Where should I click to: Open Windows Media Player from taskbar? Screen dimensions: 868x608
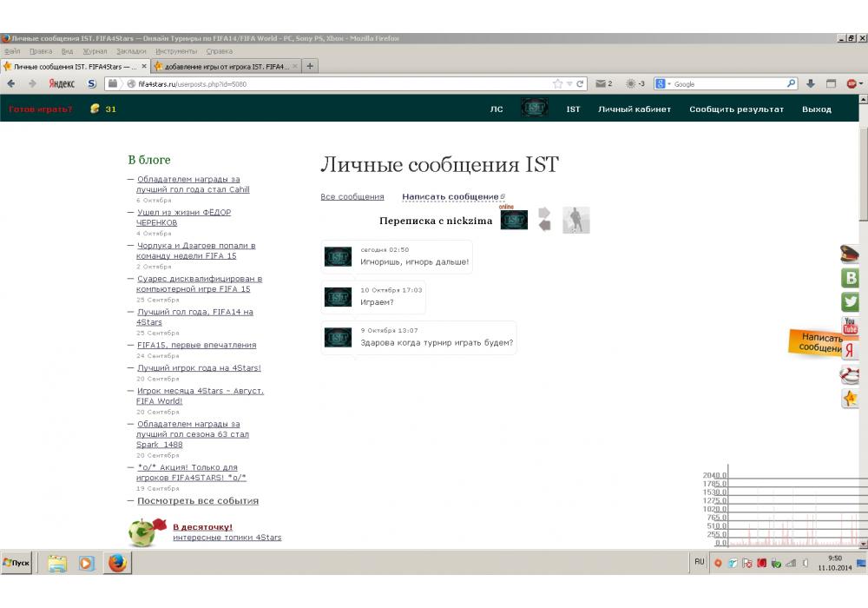pos(86,563)
